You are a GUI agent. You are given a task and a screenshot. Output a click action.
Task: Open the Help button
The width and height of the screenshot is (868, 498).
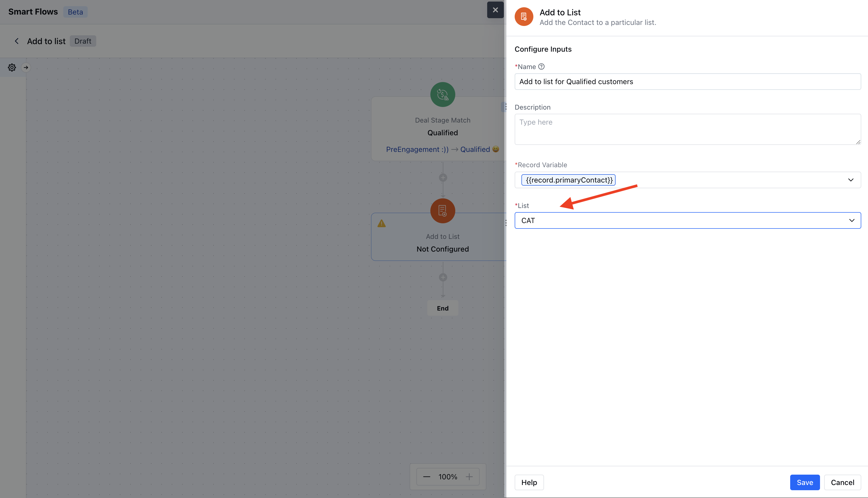529,482
